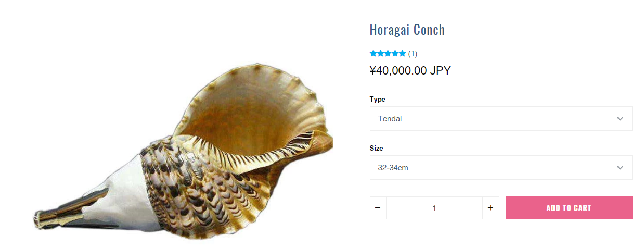Select the ¥40,000.00 JPY price text
The image size is (644, 247).
click(410, 71)
